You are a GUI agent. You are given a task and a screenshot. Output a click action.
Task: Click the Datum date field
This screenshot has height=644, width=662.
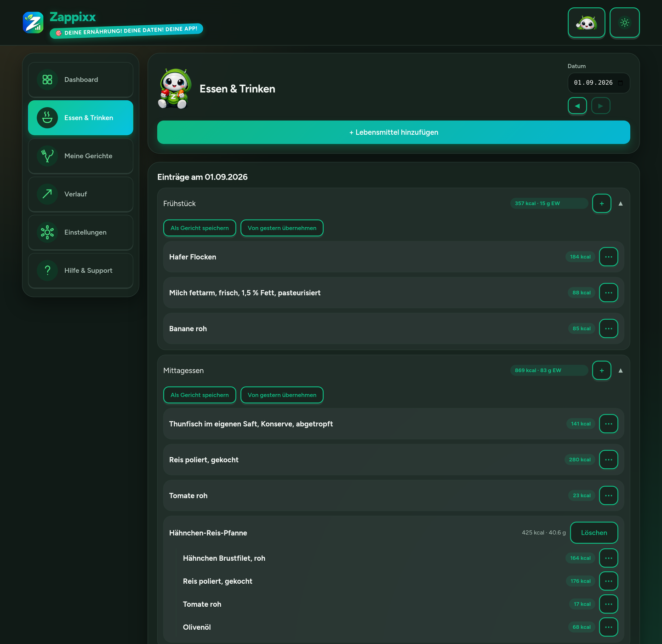click(x=599, y=83)
